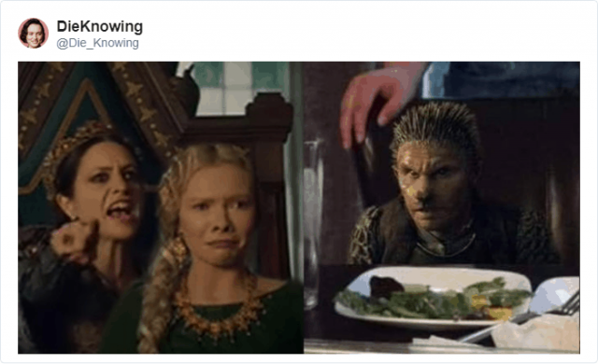
Task: Click the salad on the white plate
Action: tap(434, 299)
